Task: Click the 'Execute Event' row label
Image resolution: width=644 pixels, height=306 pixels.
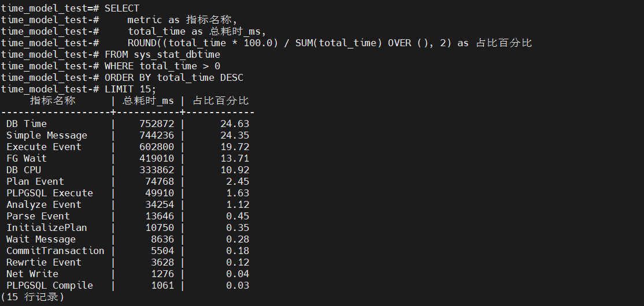Action: pos(44,147)
